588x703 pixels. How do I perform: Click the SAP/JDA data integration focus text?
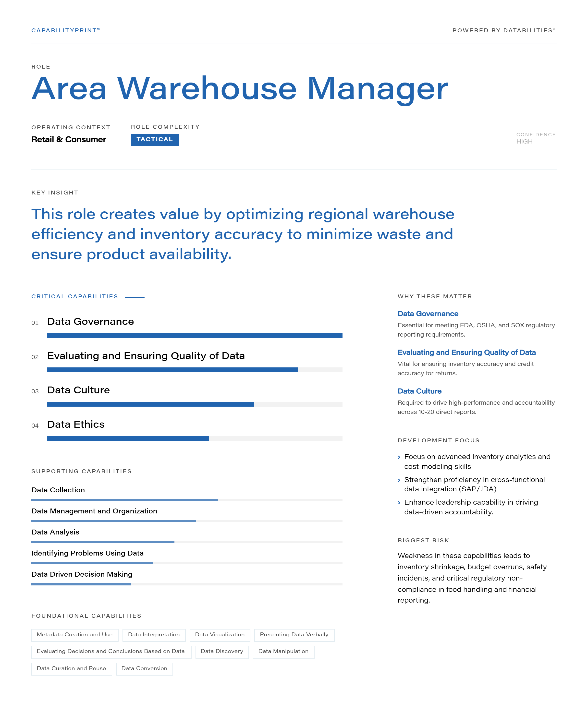click(475, 485)
